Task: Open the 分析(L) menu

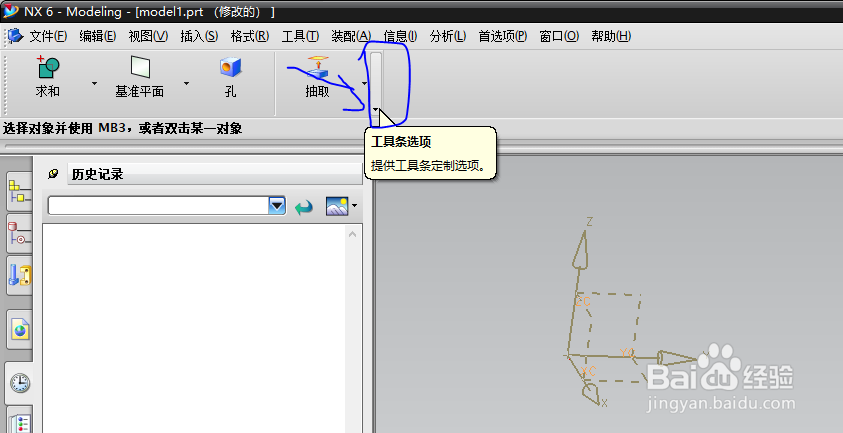Action: [448, 36]
